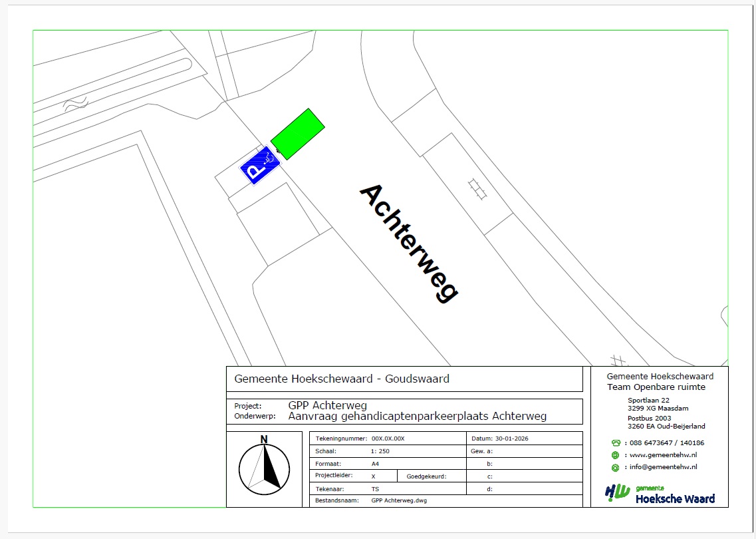Image resolution: width=756 pixels, height=539 pixels.
Task: Click the Bestandsnaam GPP Achterweg.dwg entry
Action: pyautogui.click(x=398, y=500)
